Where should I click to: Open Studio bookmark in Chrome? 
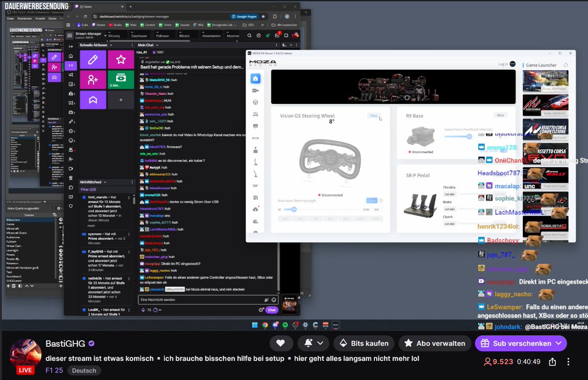pos(116,25)
